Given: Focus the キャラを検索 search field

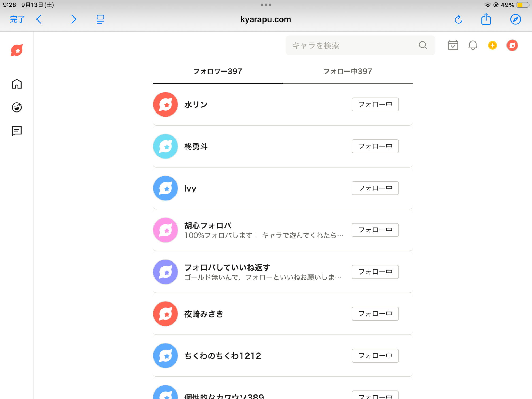Looking at the screenshot, I should pos(351,45).
